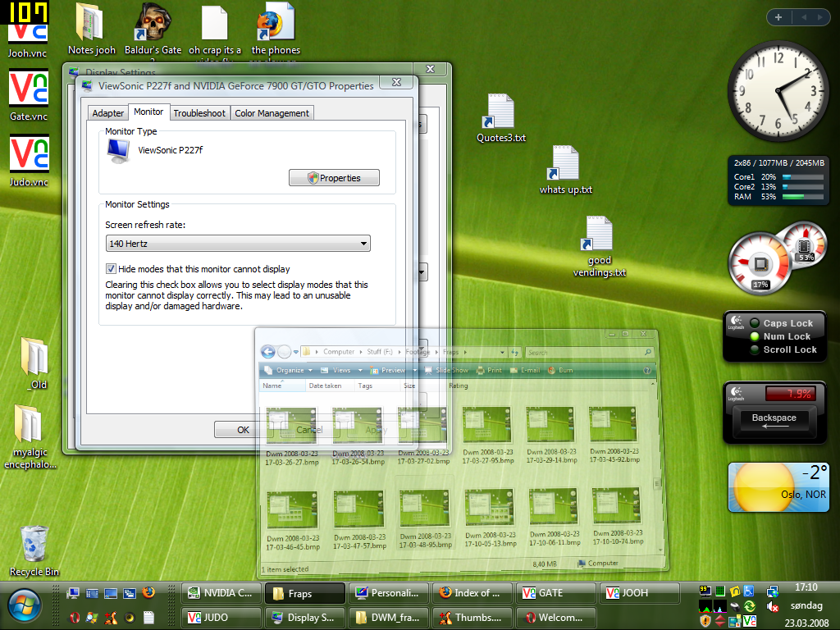This screenshot has height=630, width=840.
Task: Open thumbnail Dwm 2008-03-23 17-03-27-95.bmp
Action: (x=487, y=435)
